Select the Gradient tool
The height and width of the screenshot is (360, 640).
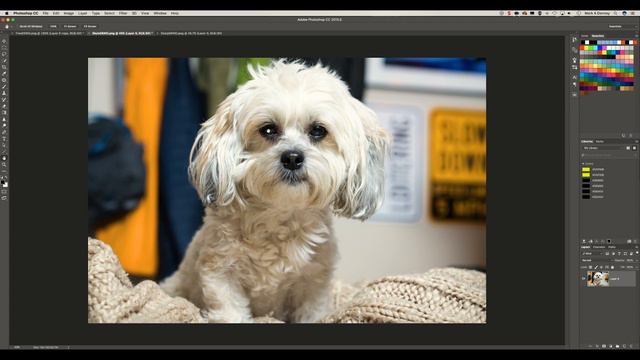4,113
